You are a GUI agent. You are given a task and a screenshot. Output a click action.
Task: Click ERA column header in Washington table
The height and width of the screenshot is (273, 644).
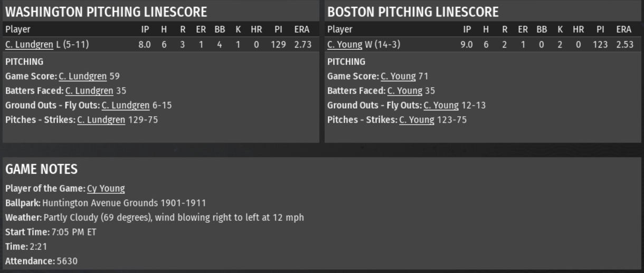coord(301,30)
